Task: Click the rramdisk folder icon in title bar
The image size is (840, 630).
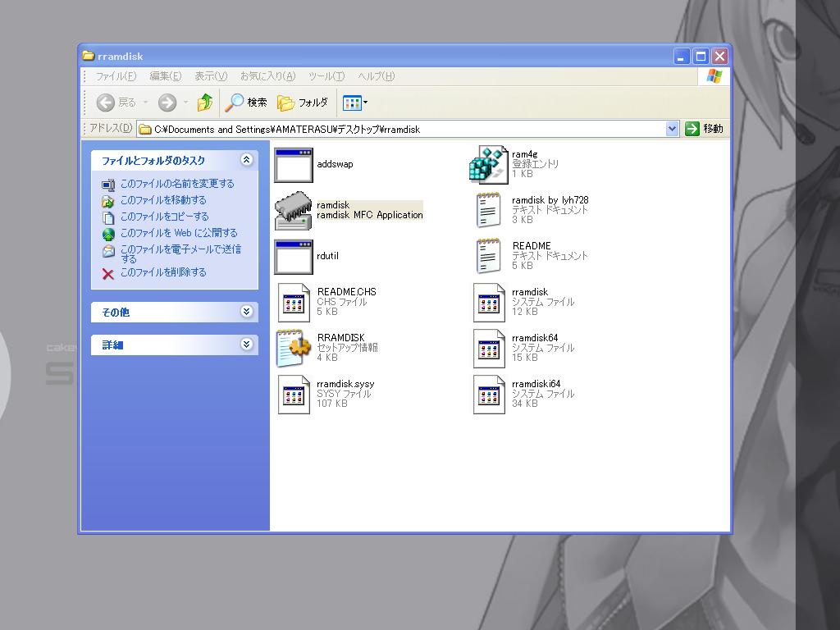Action: pos(89,56)
